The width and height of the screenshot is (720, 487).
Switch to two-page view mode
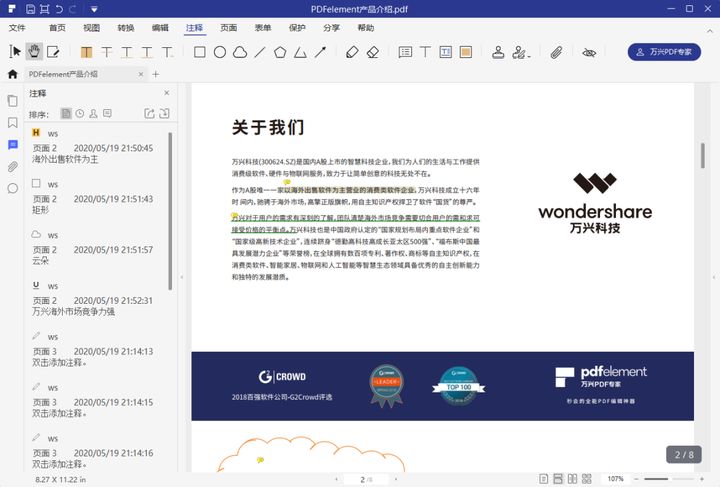point(572,479)
